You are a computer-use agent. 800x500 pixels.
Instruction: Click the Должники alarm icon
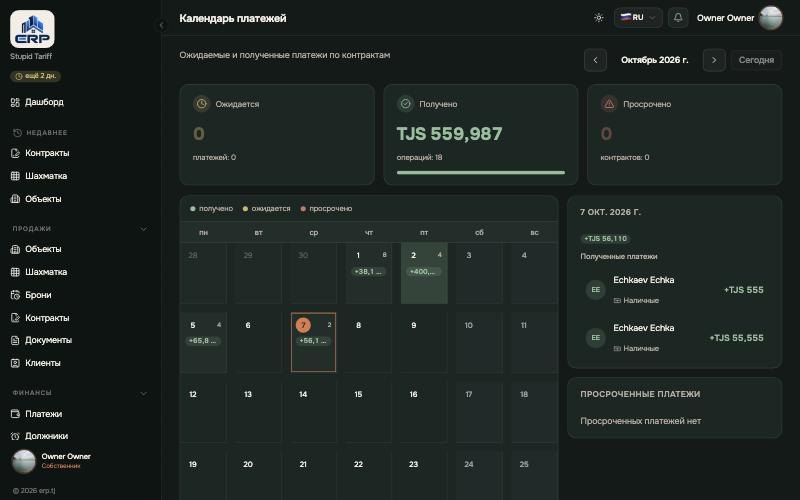pyautogui.click(x=15, y=436)
